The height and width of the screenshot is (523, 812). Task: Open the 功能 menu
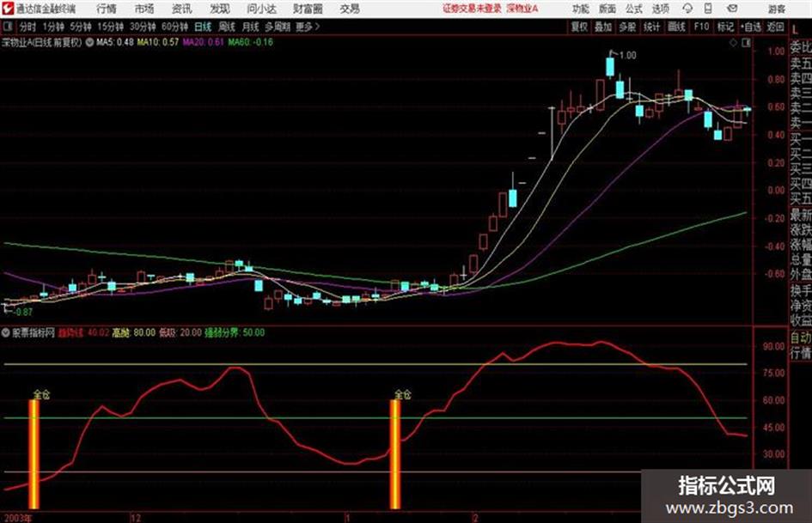point(581,9)
